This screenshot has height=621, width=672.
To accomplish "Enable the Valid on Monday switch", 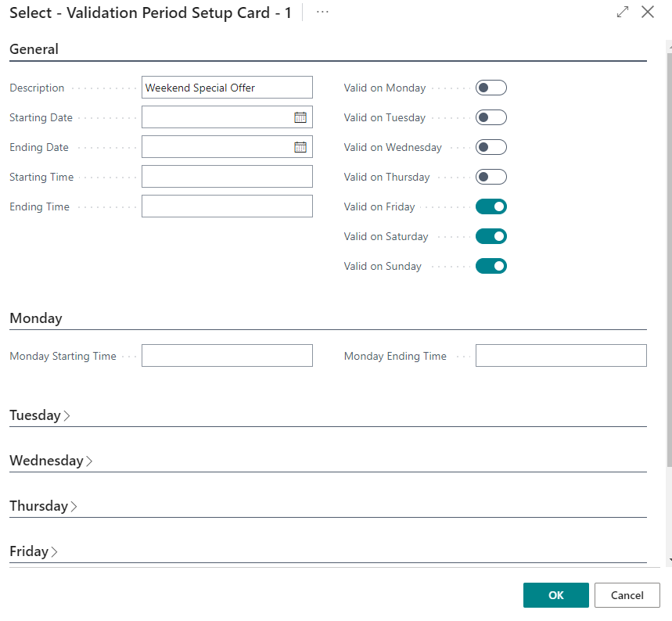I will 491,88.
